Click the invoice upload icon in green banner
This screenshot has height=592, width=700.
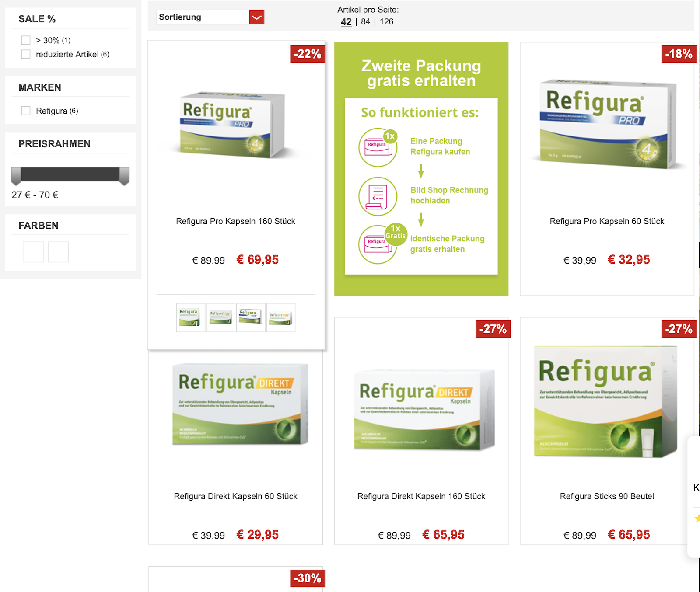pos(378,196)
